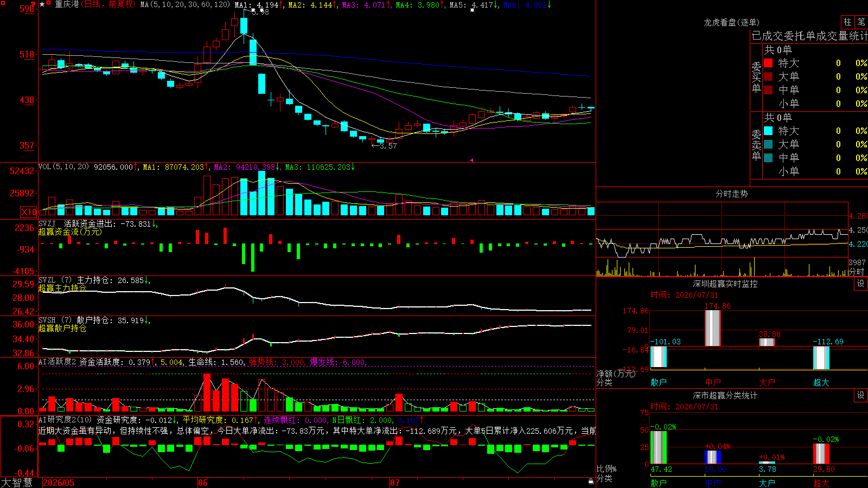
Task: Click the 小单 row under 委卖单
Action: click(x=815, y=171)
